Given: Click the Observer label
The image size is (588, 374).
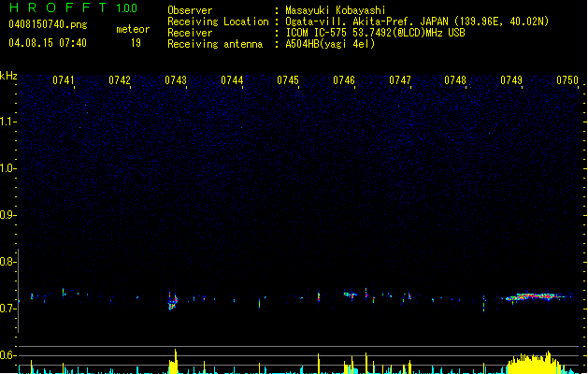Looking at the screenshot, I should pyautogui.click(x=190, y=10).
